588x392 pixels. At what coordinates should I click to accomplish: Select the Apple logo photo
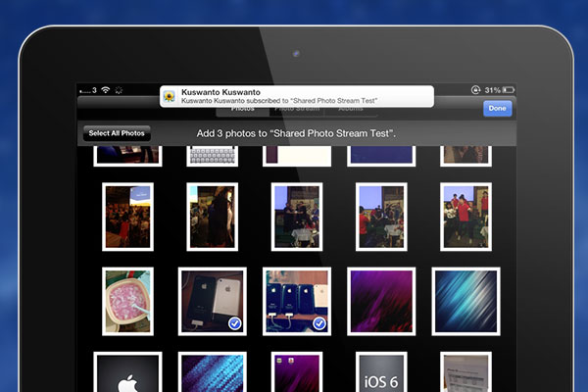tap(127, 372)
